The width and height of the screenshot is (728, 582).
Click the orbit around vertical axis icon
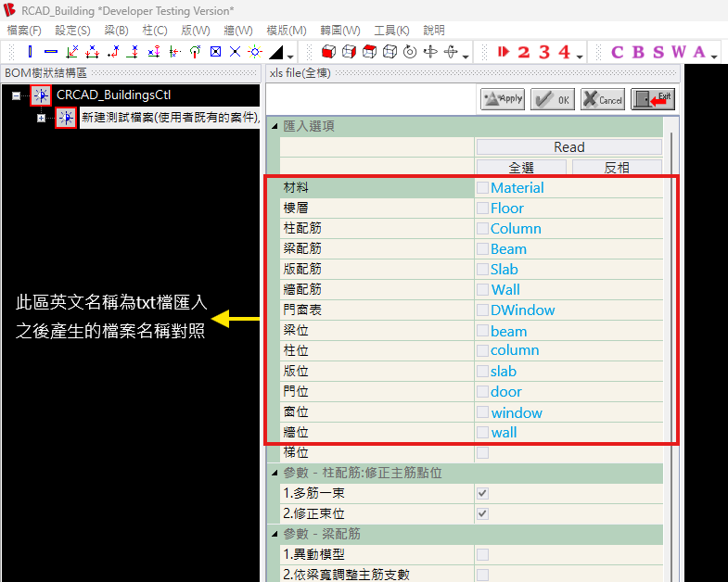pos(430,52)
